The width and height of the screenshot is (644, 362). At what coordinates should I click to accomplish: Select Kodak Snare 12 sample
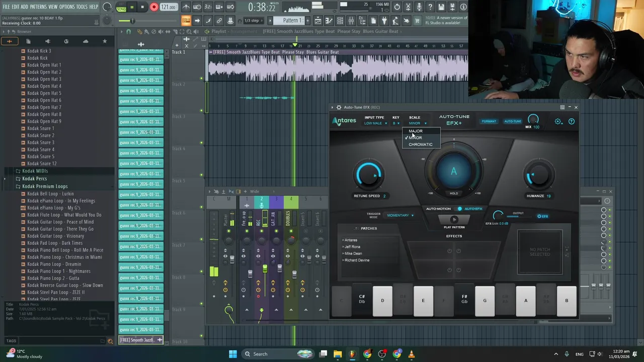[x=42, y=163]
